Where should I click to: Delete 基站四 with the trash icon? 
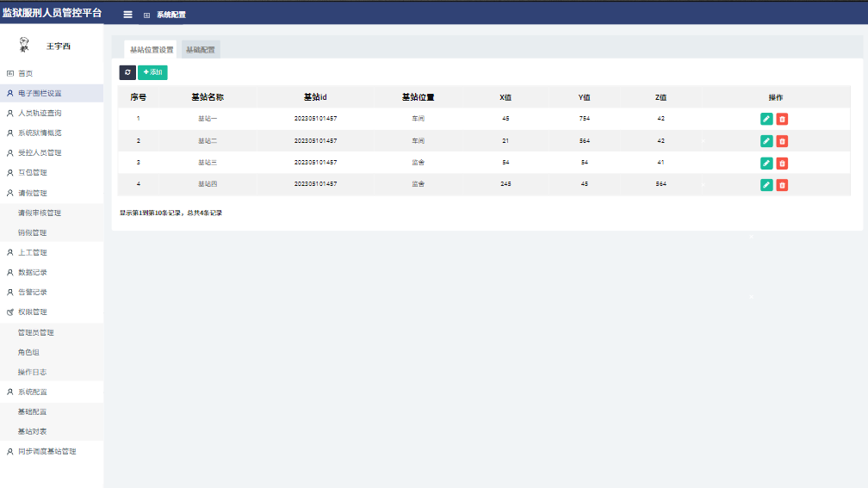(x=782, y=184)
